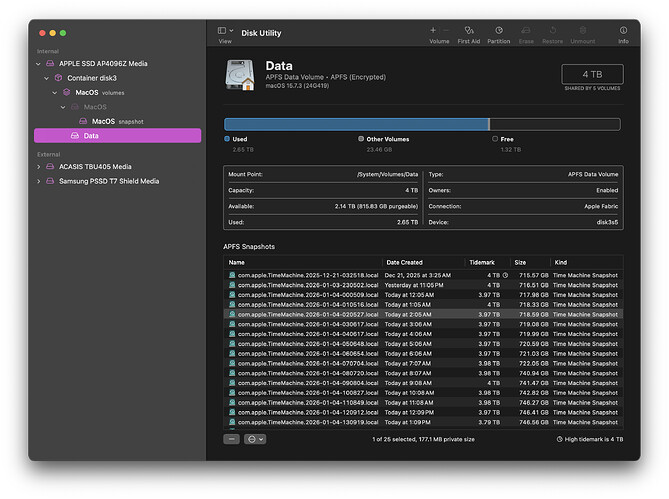Collapse the Container disk3 node

click(x=47, y=77)
